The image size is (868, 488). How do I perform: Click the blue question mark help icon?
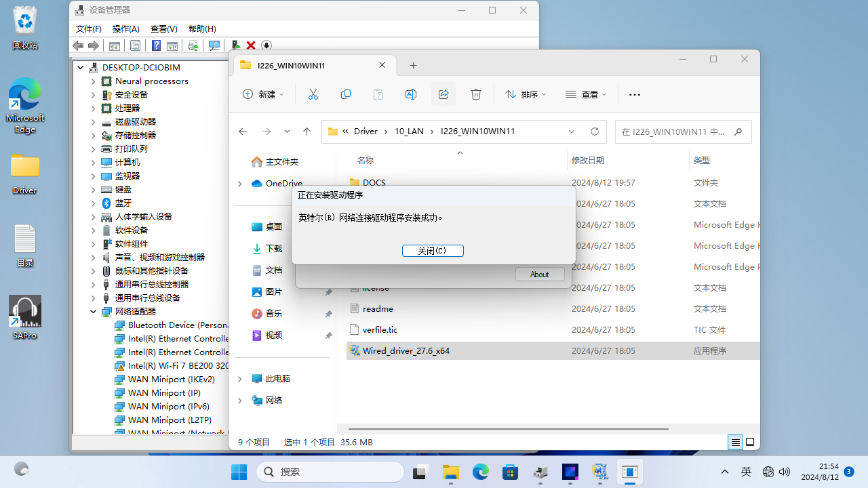point(156,45)
